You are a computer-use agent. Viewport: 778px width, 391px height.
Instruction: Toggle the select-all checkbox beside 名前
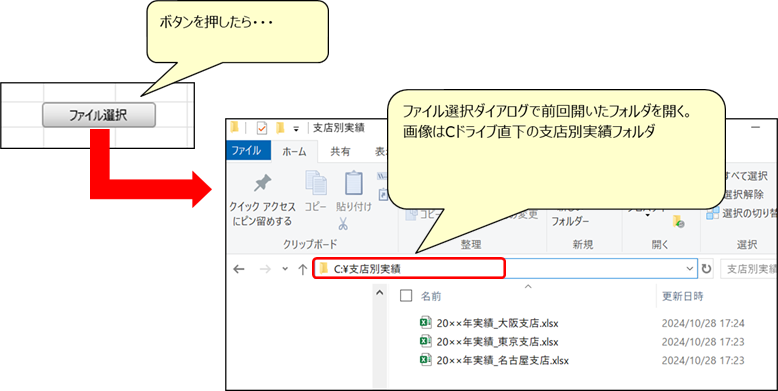(x=406, y=296)
